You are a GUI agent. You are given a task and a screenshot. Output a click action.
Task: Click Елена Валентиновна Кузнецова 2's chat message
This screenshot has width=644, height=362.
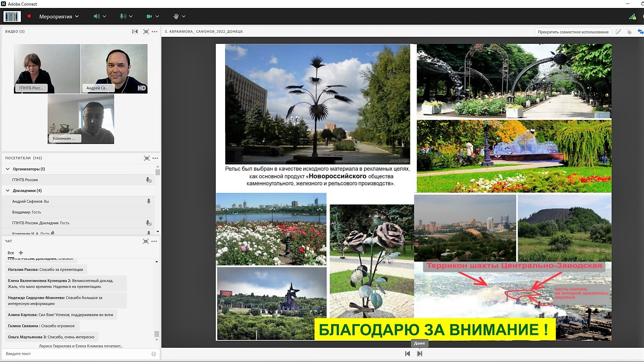point(66,283)
